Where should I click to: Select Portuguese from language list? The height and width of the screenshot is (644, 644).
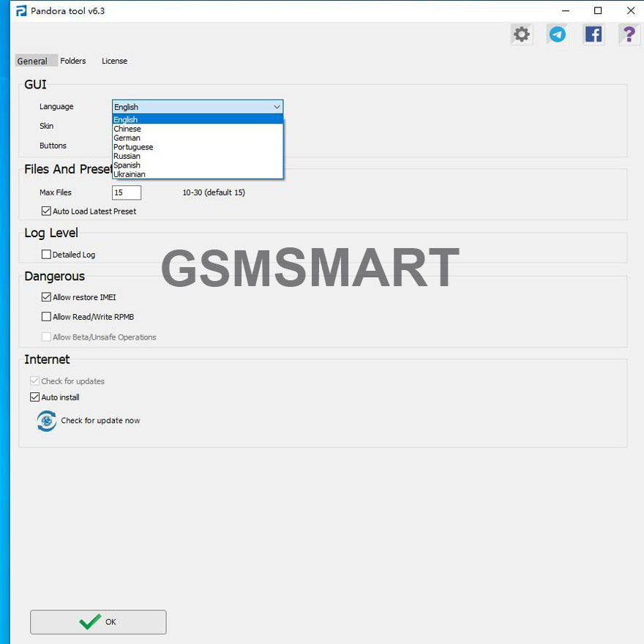tap(198, 146)
